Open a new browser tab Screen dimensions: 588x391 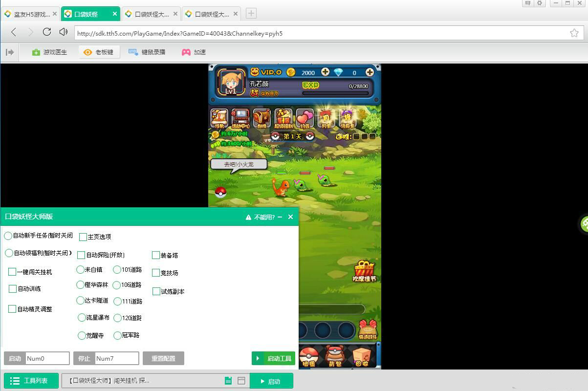[x=251, y=14]
